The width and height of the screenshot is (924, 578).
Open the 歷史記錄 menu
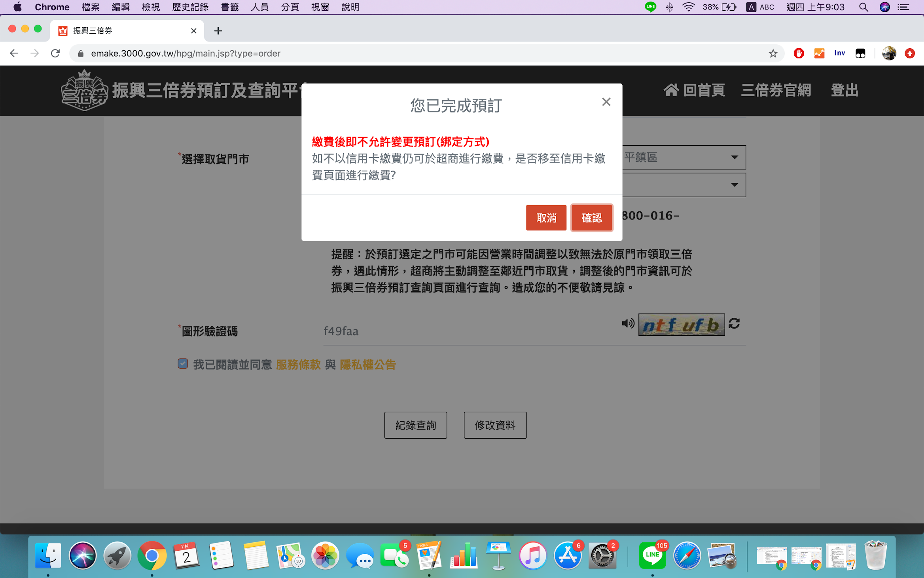click(x=190, y=7)
